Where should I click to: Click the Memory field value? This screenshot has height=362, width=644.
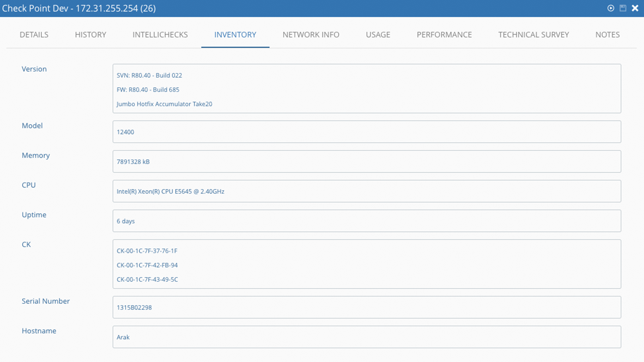[367, 162]
